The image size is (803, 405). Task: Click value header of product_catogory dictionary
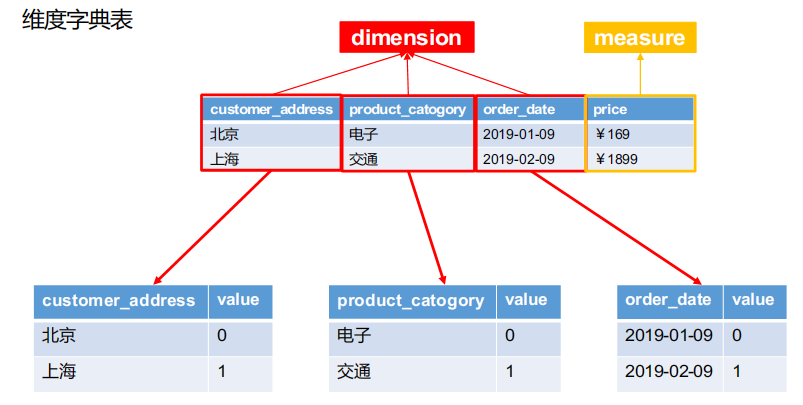[529, 302]
